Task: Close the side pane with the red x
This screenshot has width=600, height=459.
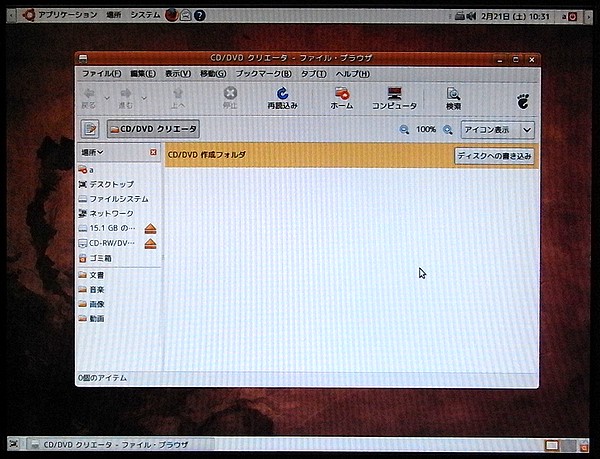Action: [x=153, y=152]
